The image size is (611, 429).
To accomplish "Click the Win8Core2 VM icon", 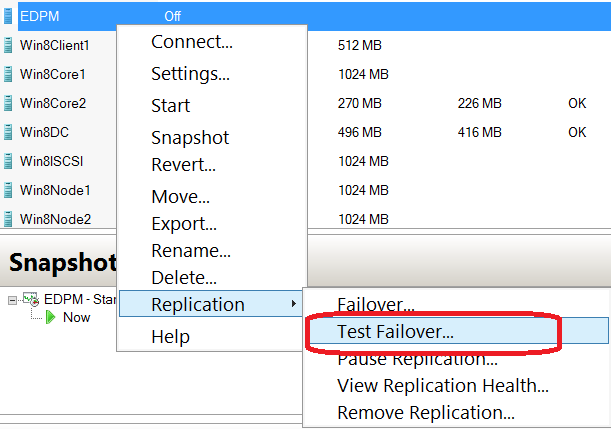I will (8, 103).
